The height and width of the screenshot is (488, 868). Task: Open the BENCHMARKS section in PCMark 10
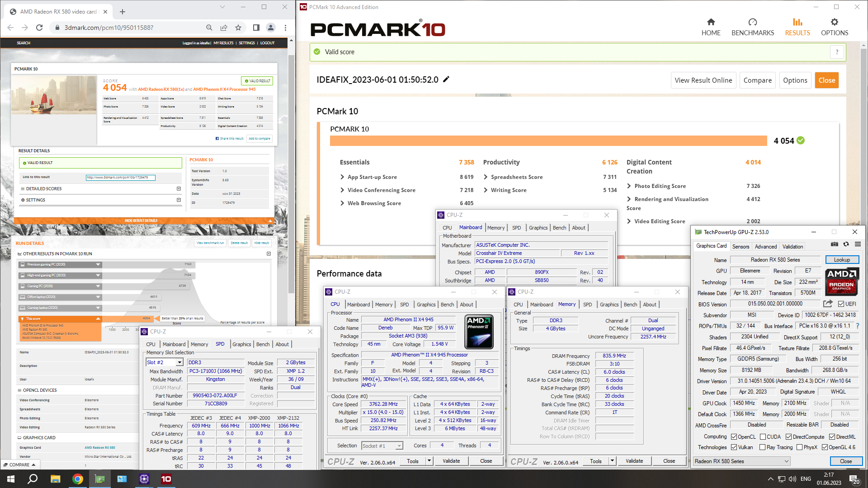[x=753, y=27]
